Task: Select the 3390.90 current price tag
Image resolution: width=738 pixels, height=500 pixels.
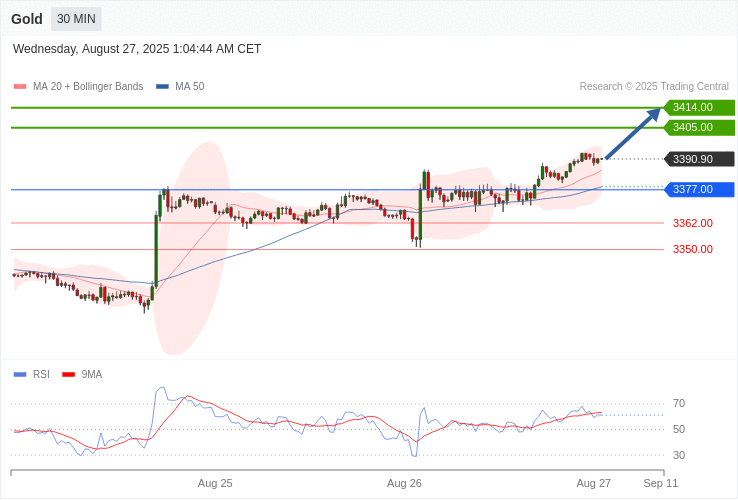Action: click(698, 159)
